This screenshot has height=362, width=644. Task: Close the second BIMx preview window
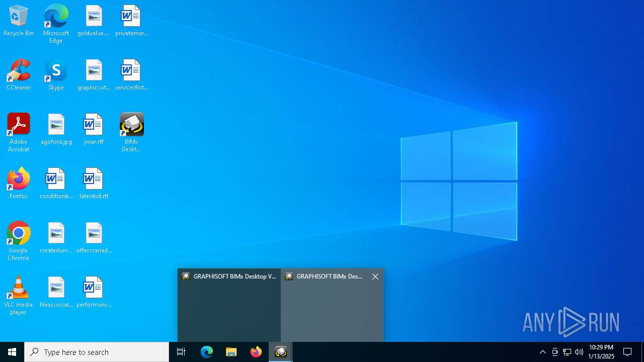pyautogui.click(x=375, y=277)
